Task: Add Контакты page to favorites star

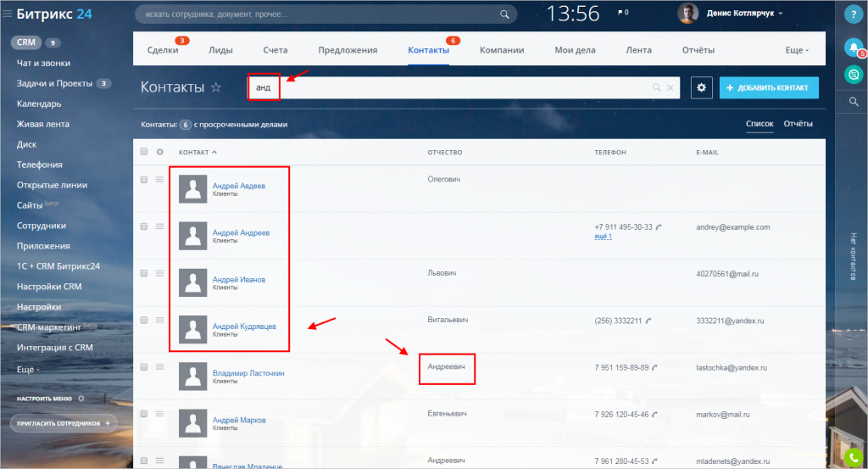Action: [216, 87]
